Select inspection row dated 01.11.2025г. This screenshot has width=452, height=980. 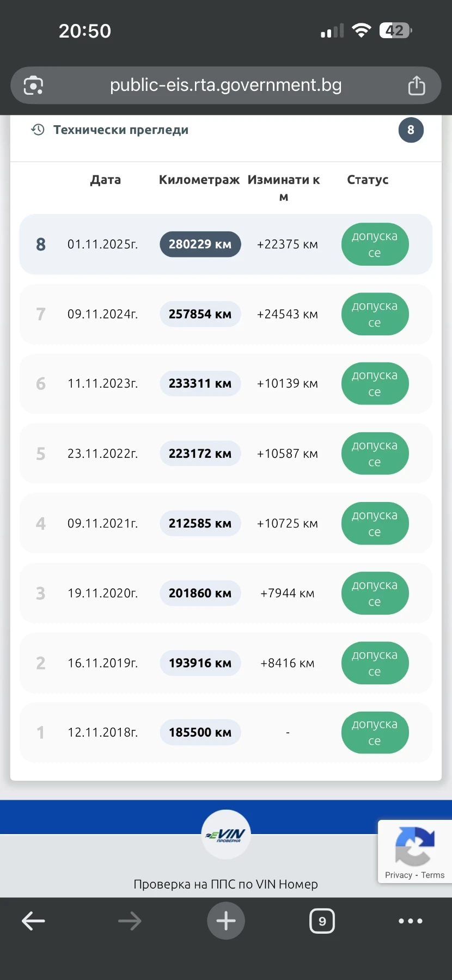102,244
